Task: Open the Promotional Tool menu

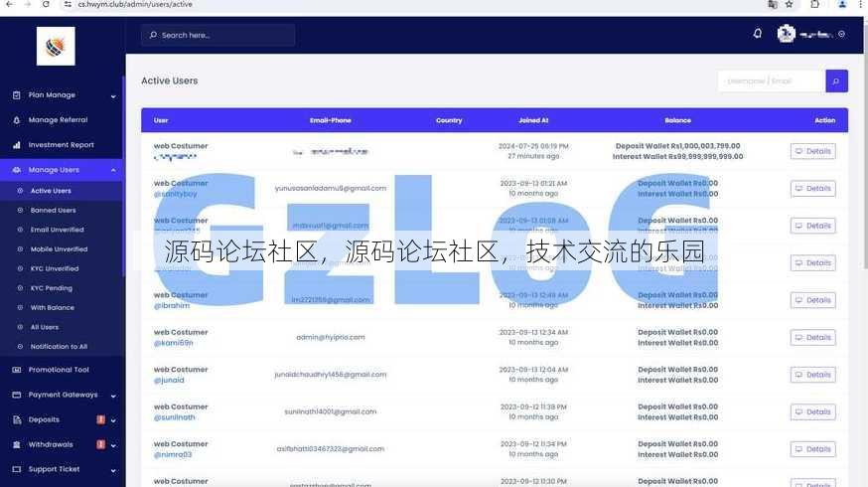Action: click(x=61, y=370)
